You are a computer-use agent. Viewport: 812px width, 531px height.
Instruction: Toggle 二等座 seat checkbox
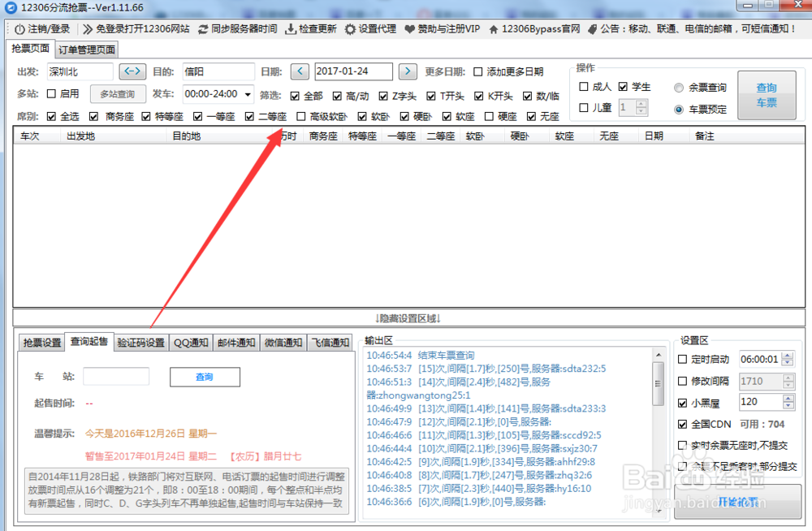(x=249, y=117)
